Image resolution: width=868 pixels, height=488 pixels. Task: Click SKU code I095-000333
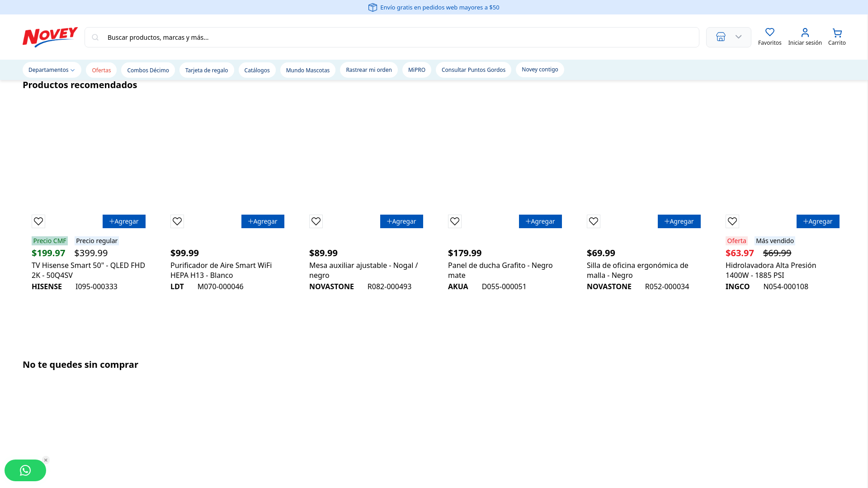pyautogui.click(x=96, y=286)
